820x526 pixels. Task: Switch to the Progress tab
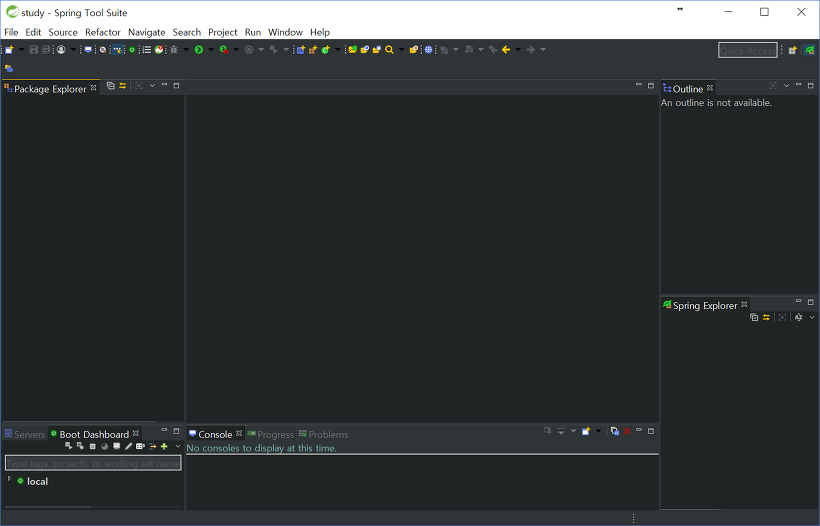[x=270, y=434]
